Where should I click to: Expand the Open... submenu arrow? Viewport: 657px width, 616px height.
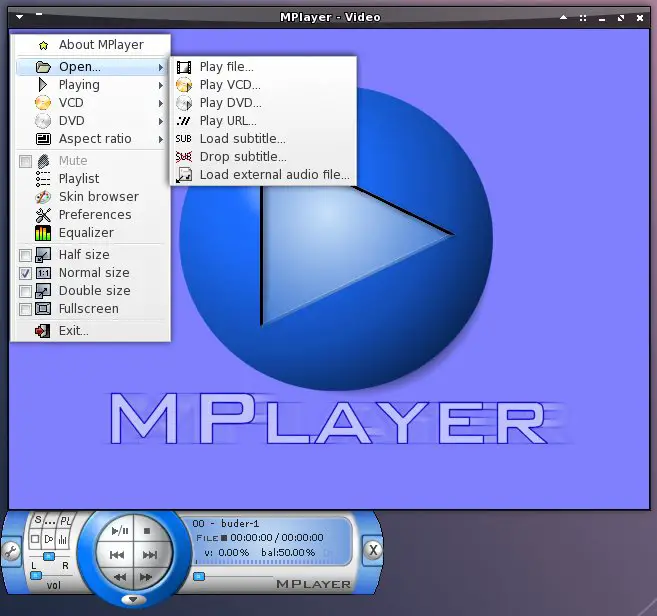pyautogui.click(x=160, y=67)
